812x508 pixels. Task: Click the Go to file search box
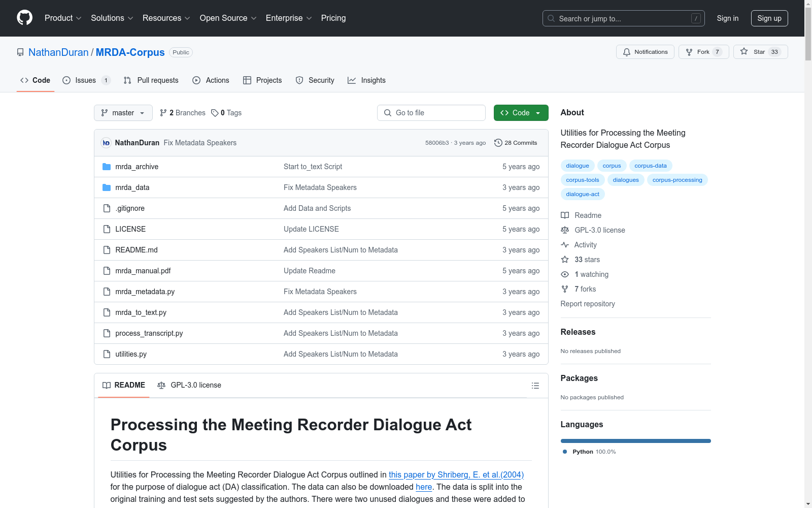click(x=431, y=113)
